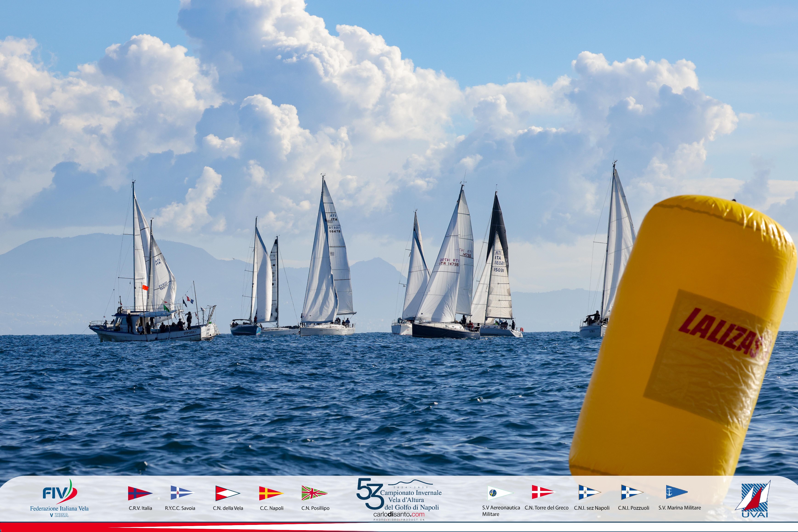Image resolution: width=798 pixels, height=532 pixels.
Task: Click sail number 16478 on the sail
Action: pos(334,231)
